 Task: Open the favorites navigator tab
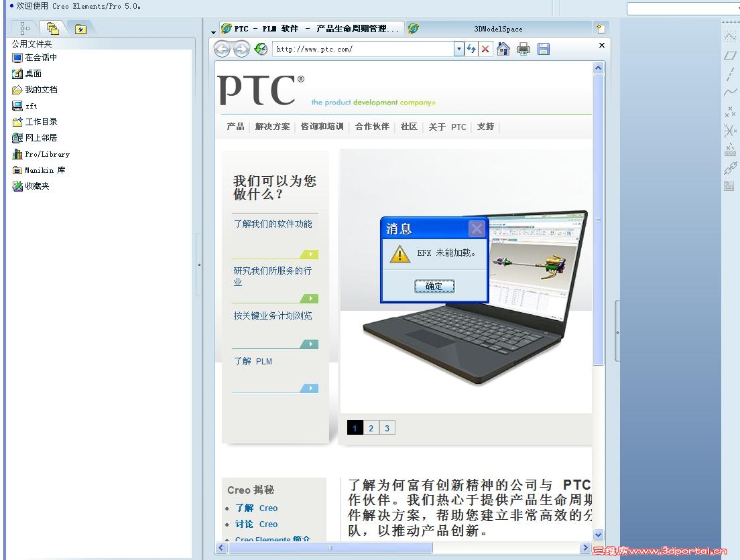pyautogui.click(x=80, y=29)
